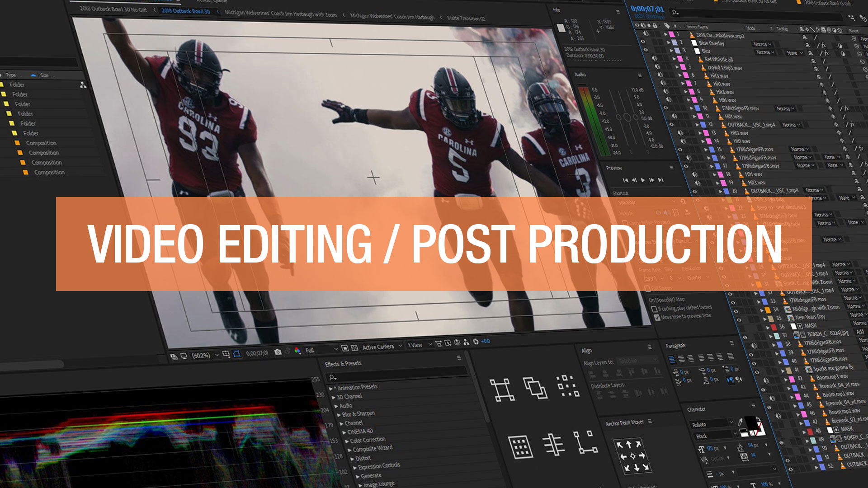Viewport: 868px width, 488px height.
Task: Click the +0.0 exposure value
Action: [x=486, y=341]
